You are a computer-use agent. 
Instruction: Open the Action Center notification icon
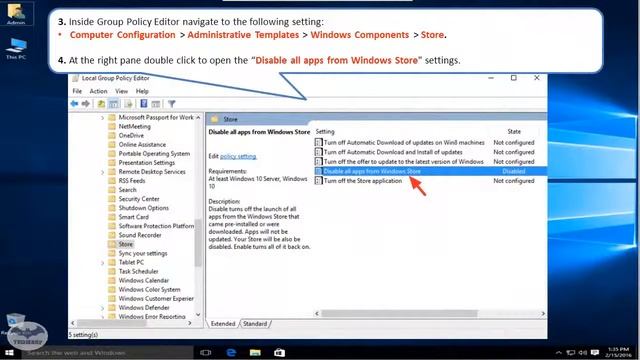point(595,353)
